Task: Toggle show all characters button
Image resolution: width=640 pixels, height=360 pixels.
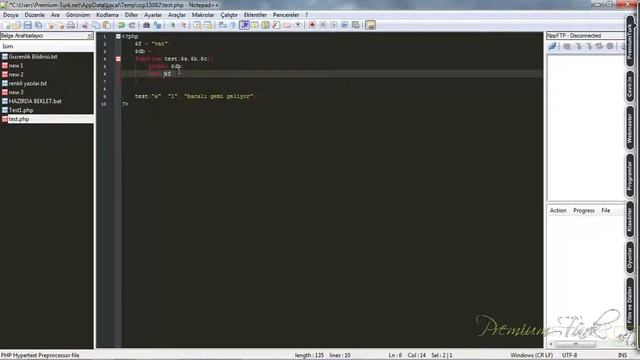Action: [233, 25]
